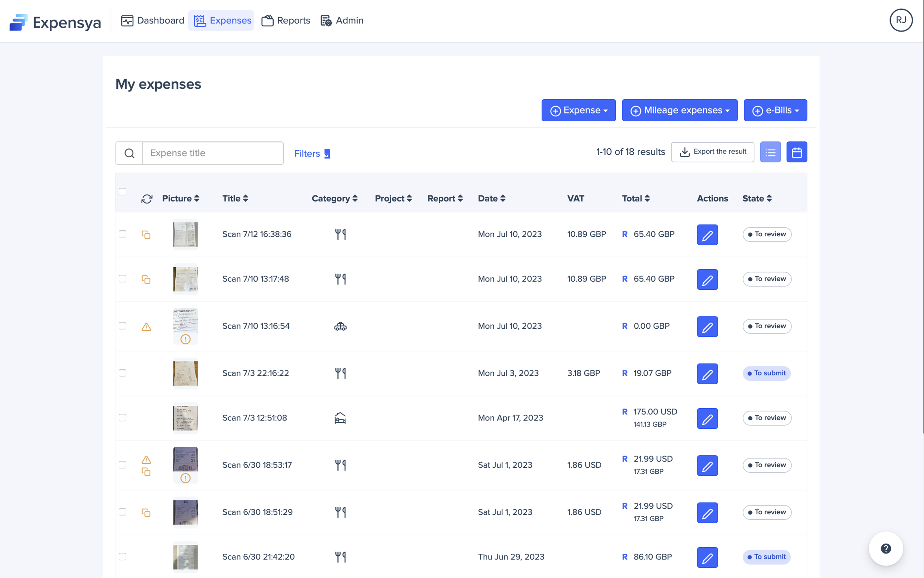Viewport: 924px width, 578px height.
Task: Switch to calendar view icon
Action: coord(796,152)
